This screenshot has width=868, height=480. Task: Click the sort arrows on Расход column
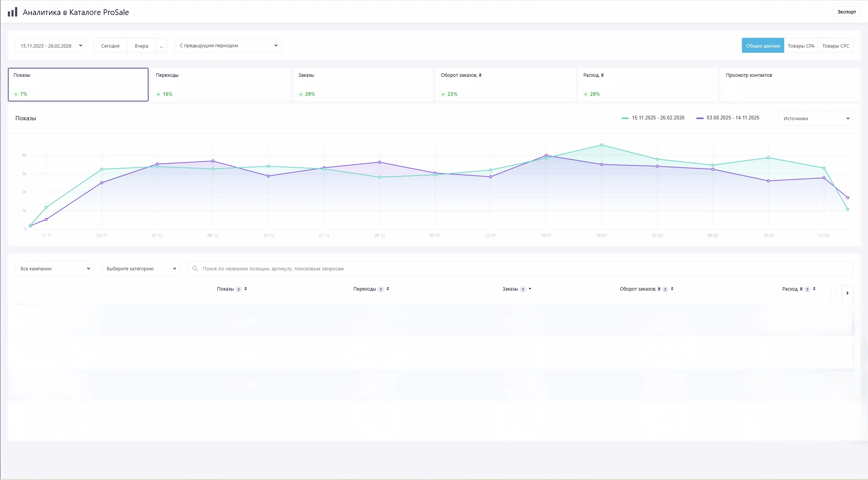(x=814, y=289)
